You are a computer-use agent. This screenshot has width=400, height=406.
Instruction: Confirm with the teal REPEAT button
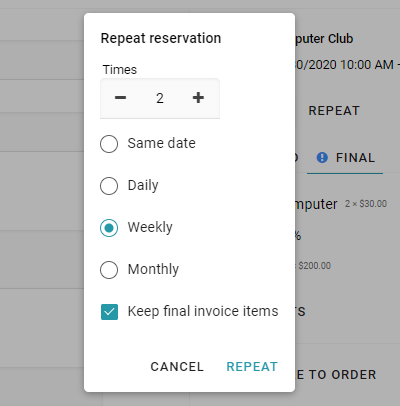click(x=252, y=367)
